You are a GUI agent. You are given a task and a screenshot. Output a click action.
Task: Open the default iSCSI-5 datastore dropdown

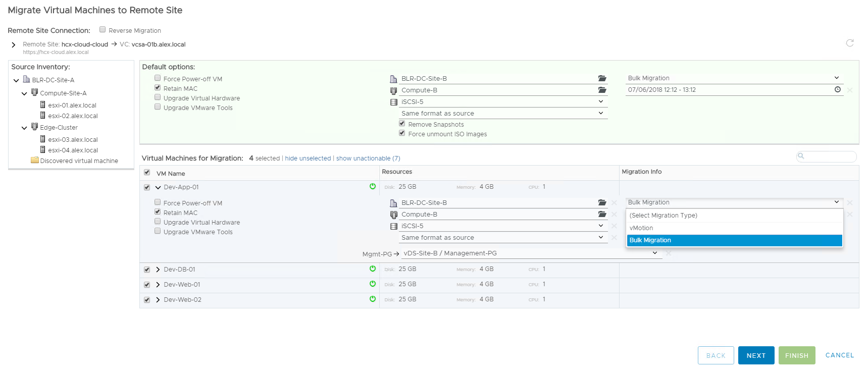[x=600, y=101]
